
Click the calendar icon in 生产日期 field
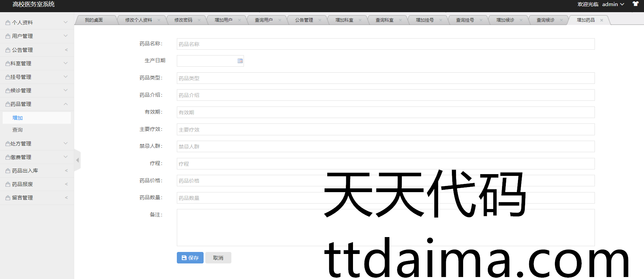240,61
